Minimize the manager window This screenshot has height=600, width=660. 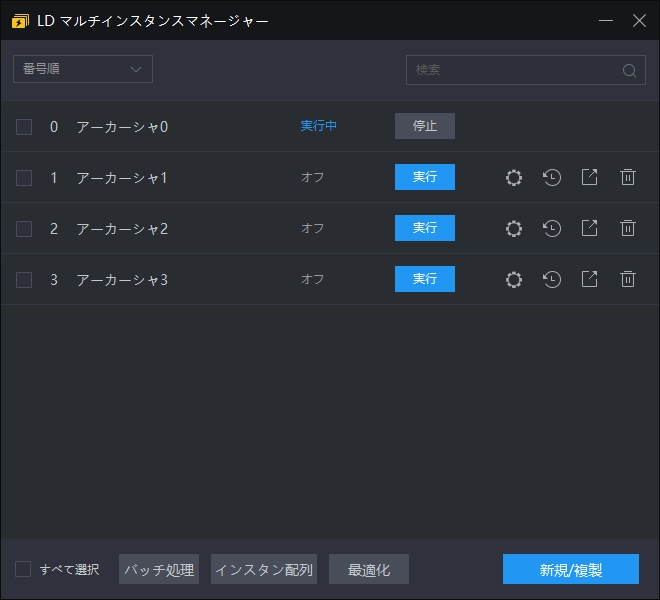tap(606, 20)
